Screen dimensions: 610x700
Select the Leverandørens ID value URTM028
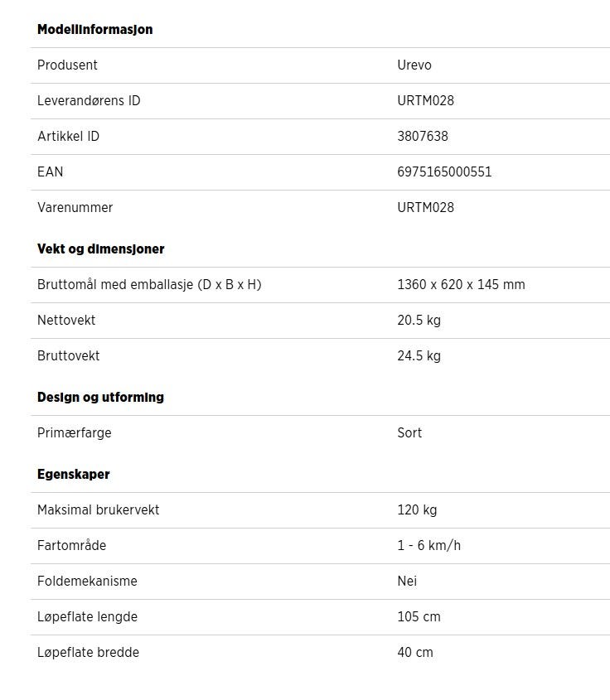(x=425, y=101)
